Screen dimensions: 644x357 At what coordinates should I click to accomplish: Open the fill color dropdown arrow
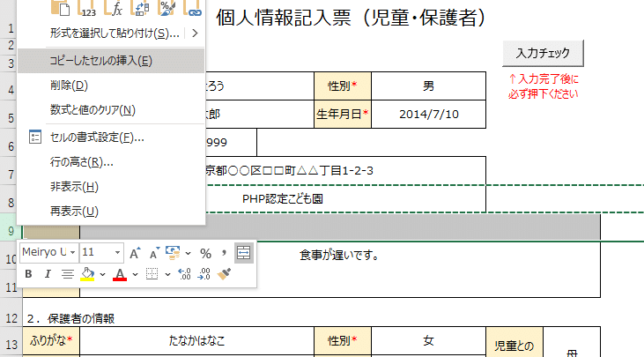pos(103,274)
